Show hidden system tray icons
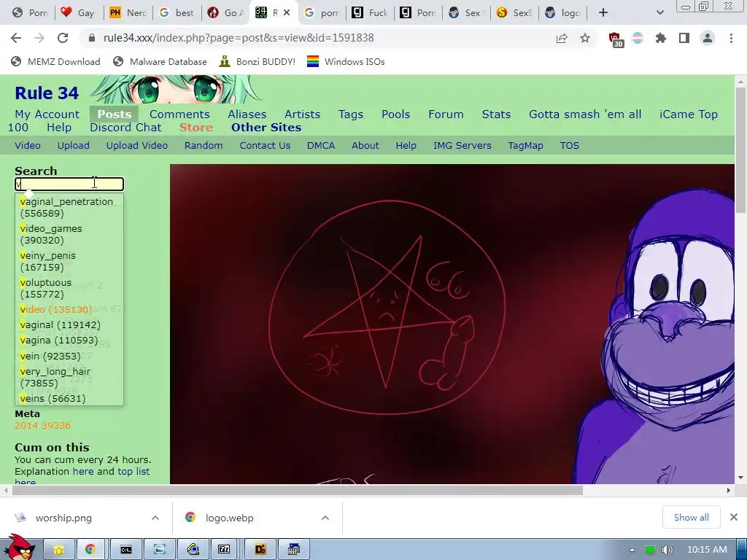747x560 pixels. coord(632,550)
